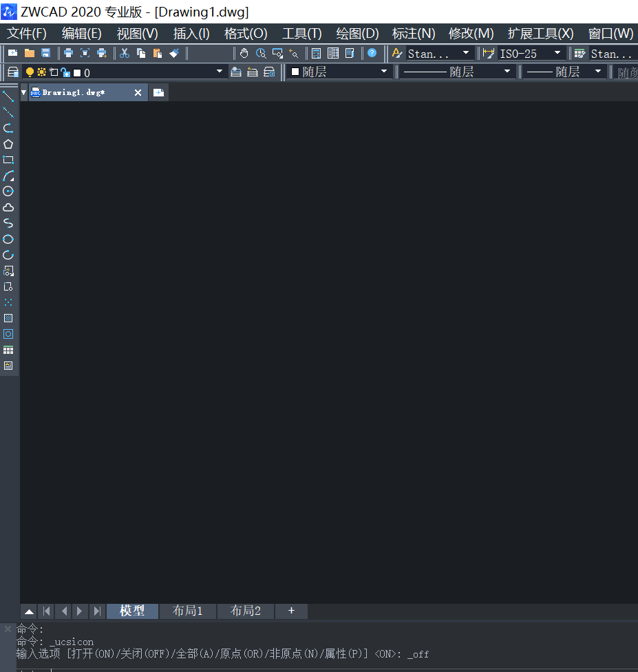Toggle layer 0 on/off lightbulb

(x=30, y=72)
